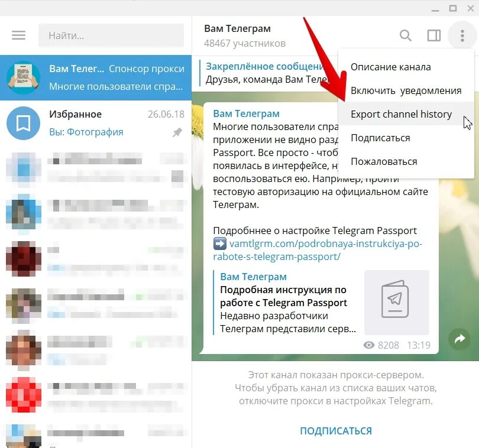The height and width of the screenshot is (448, 479).
Task: Open the hamburger main menu
Action: [19, 35]
